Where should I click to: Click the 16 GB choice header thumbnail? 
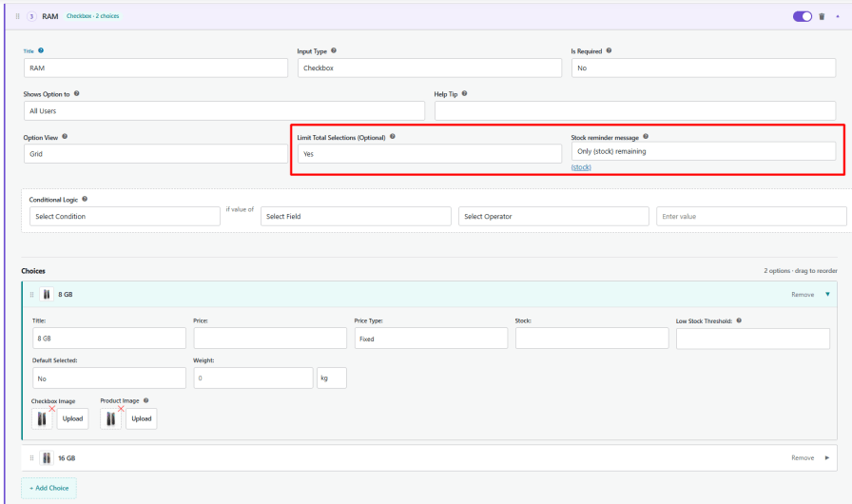[x=47, y=457]
